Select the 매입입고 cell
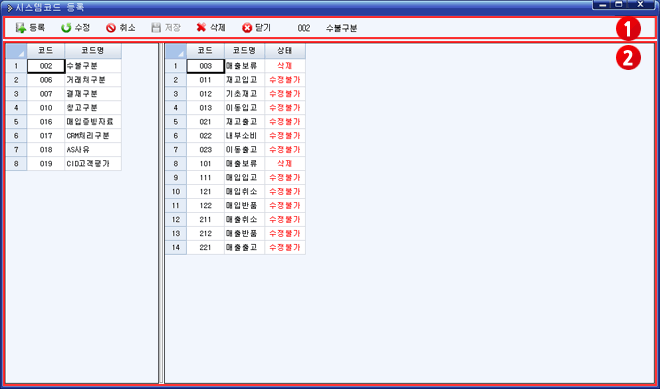Screen dimensions: 660x389 (x=245, y=177)
